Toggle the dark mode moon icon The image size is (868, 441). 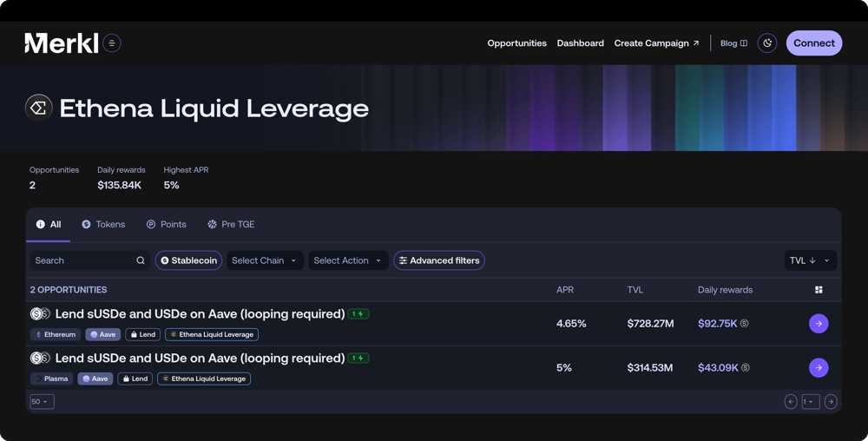click(767, 43)
